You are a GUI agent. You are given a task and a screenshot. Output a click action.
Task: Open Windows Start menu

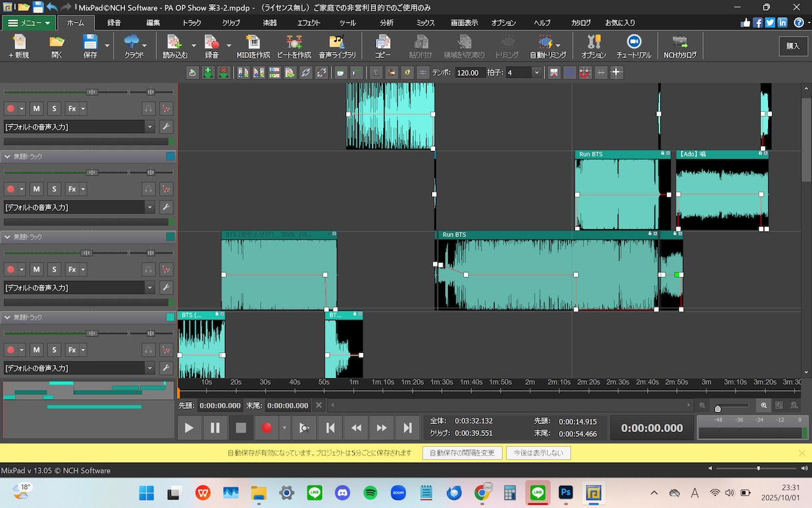click(x=146, y=493)
